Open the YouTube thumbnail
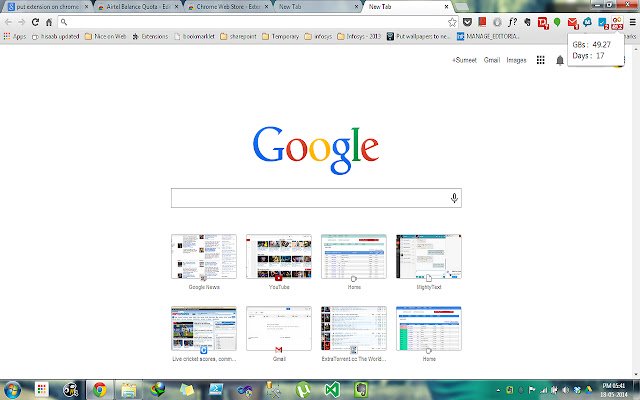Image resolution: width=640 pixels, height=400 pixels. click(279, 257)
